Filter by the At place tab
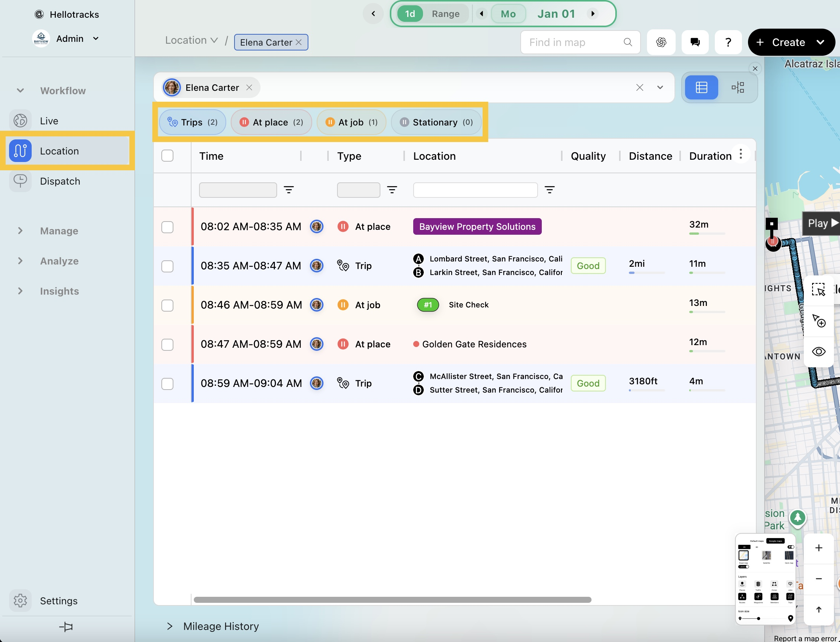The height and width of the screenshot is (642, 840). [x=271, y=122]
